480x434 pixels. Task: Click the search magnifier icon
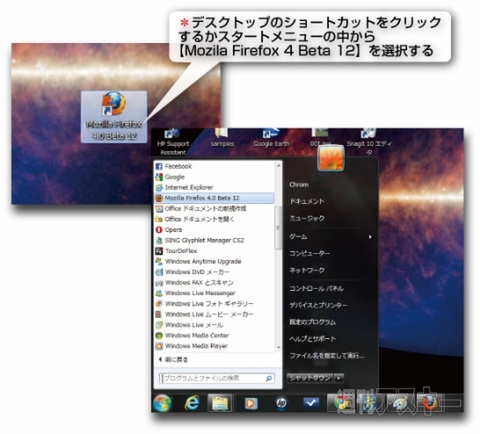pyautogui.click(x=269, y=378)
